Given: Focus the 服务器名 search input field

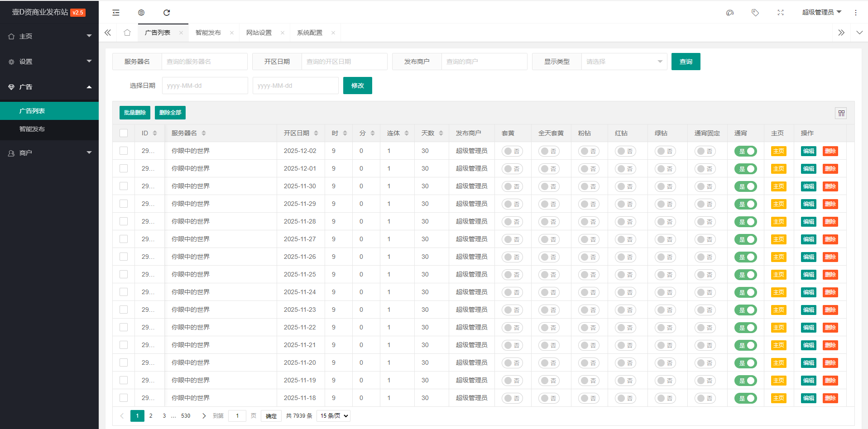Looking at the screenshot, I should tap(204, 62).
